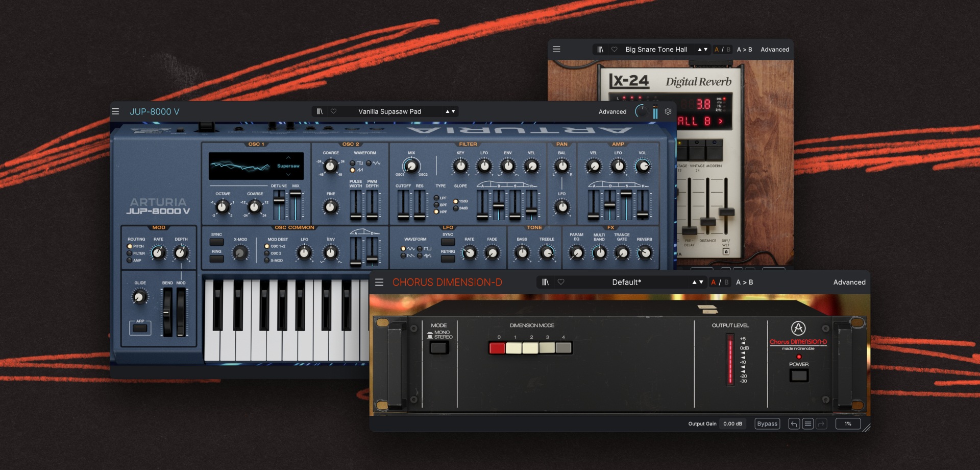Open the Advanced panel of JUP-8000 V
Screen dimensions: 980x470
pos(612,111)
